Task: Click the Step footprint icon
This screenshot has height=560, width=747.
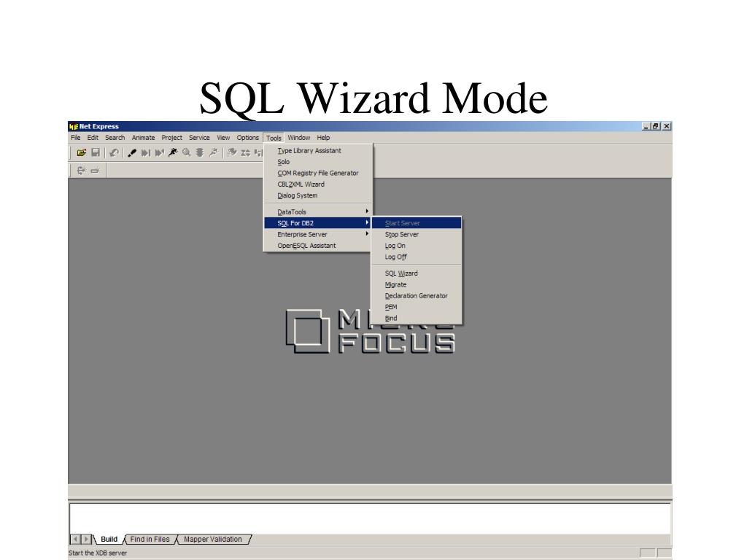Action: click(x=132, y=152)
